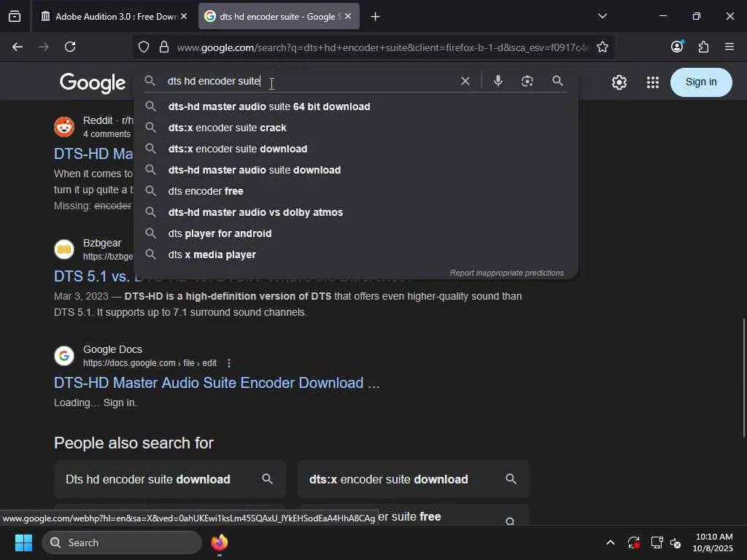This screenshot has width=747, height=560.
Task: Open extensions puzzle icon
Action: (x=703, y=47)
